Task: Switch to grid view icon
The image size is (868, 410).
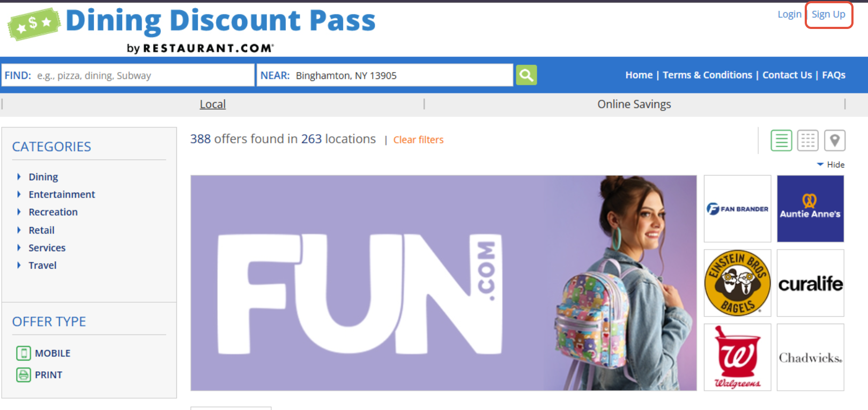Action: (x=807, y=141)
